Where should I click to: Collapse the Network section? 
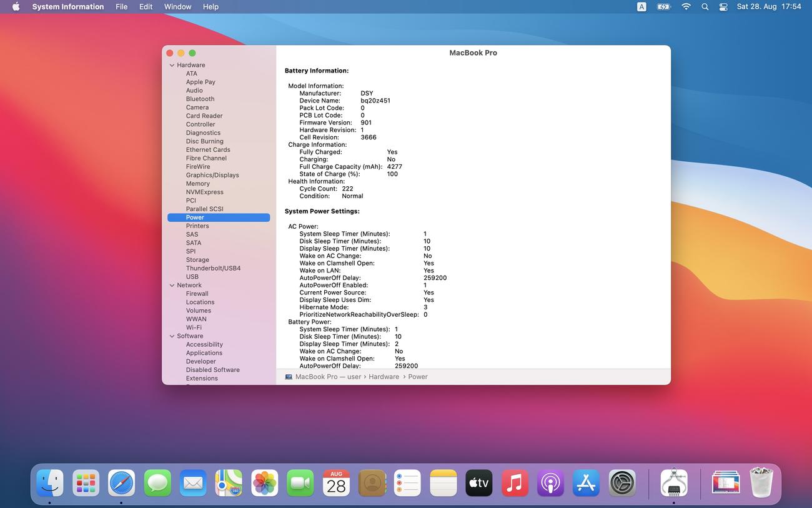[x=172, y=285]
